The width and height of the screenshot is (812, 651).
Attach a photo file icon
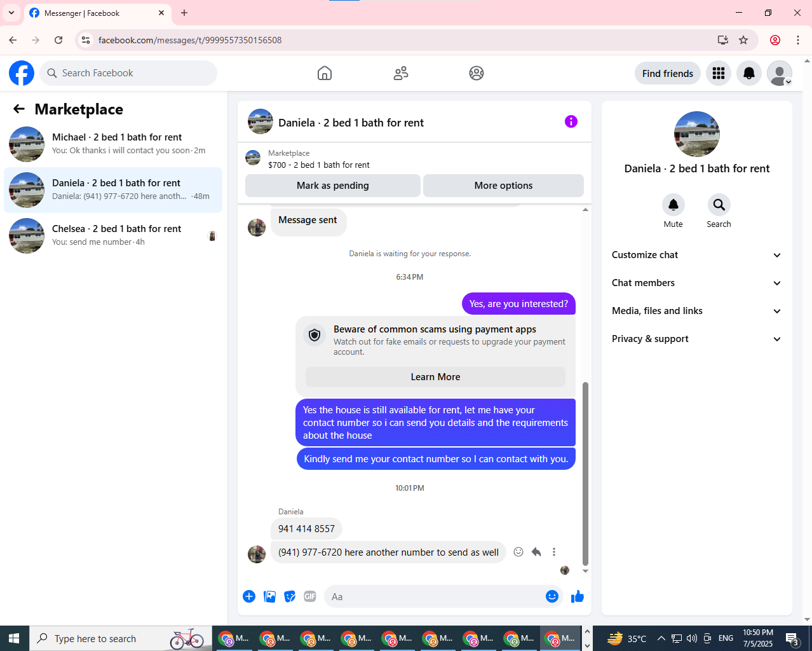click(269, 596)
